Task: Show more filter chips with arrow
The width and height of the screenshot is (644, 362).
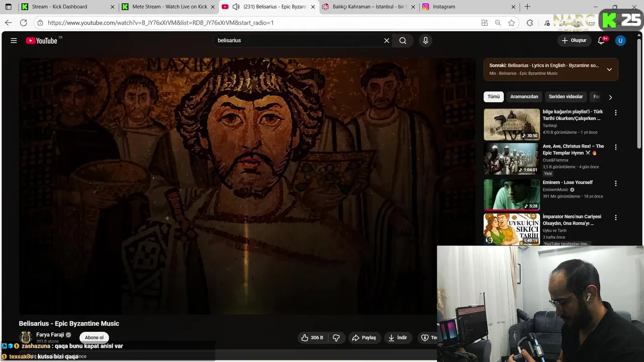Action: click(x=610, y=98)
